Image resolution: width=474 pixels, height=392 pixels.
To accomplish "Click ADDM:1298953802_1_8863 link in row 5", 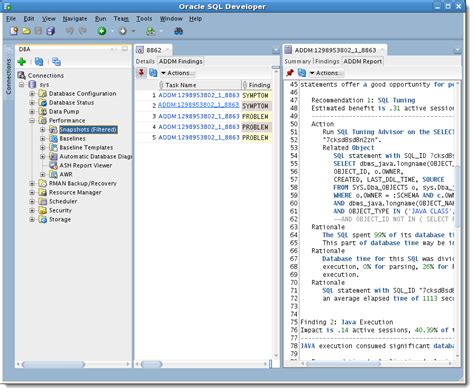I will (x=199, y=137).
